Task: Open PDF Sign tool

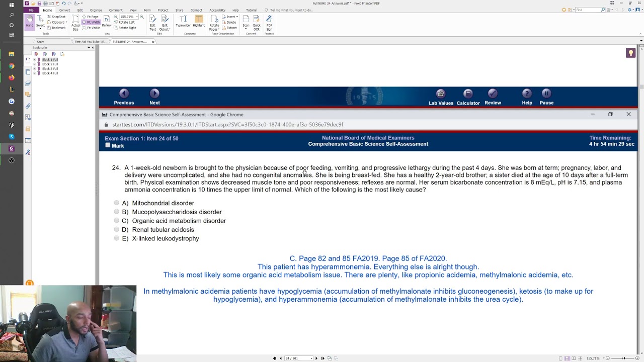Action: [x=269, y=23]
